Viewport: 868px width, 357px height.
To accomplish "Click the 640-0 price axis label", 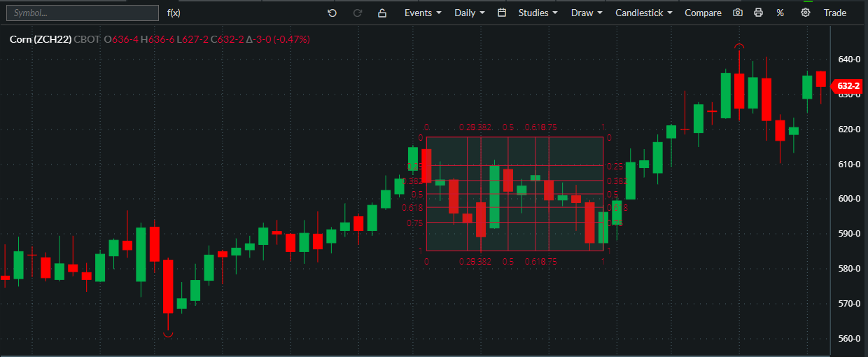I will 848,59.
